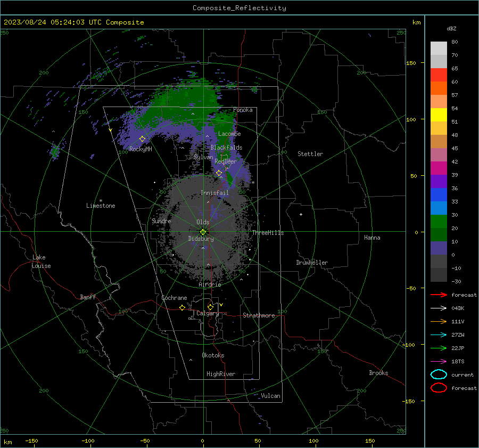The width and height of the screenshot is (479, 448).
Task: Pick the violet swatch beside 39 in the legend
Action: point(439,181)
